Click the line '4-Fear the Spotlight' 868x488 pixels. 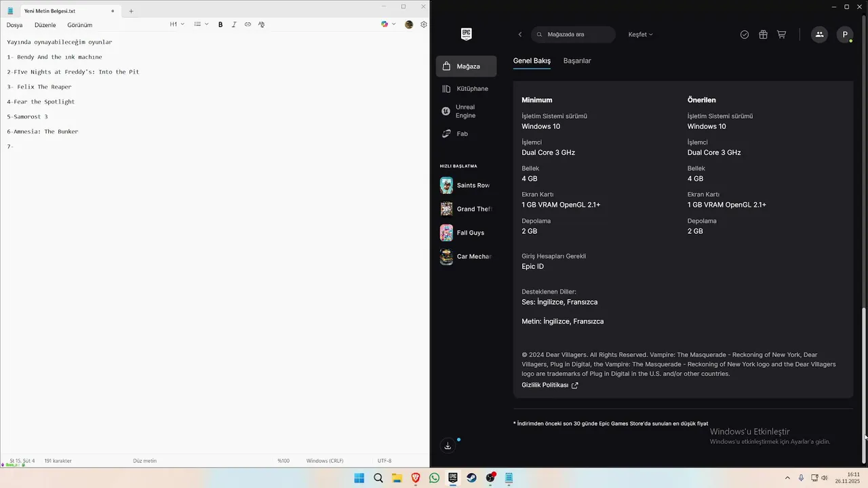coord(41,102)
